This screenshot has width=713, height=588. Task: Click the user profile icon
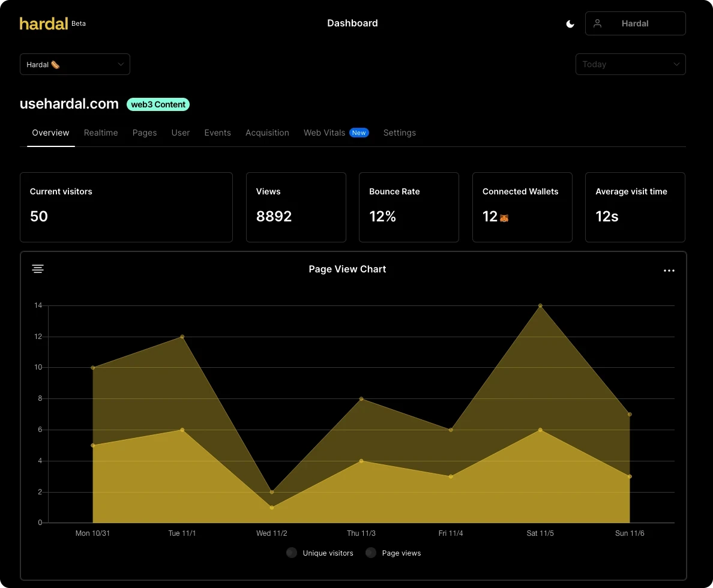598,23
